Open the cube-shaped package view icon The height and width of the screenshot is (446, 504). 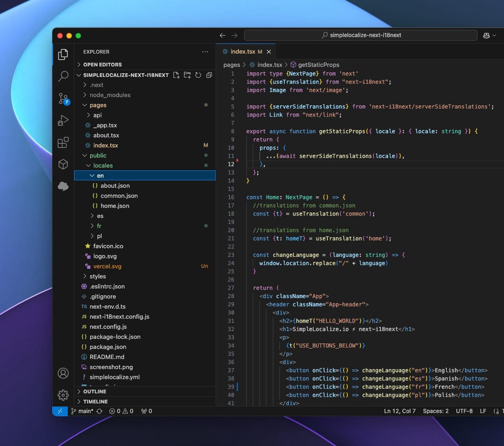coord(63,164)
